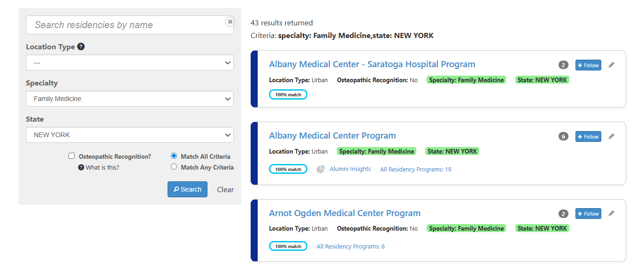Click the Location Type help question icon
Image resolution: width=644 pixels, height=264 pixels.
pos(81,47)
